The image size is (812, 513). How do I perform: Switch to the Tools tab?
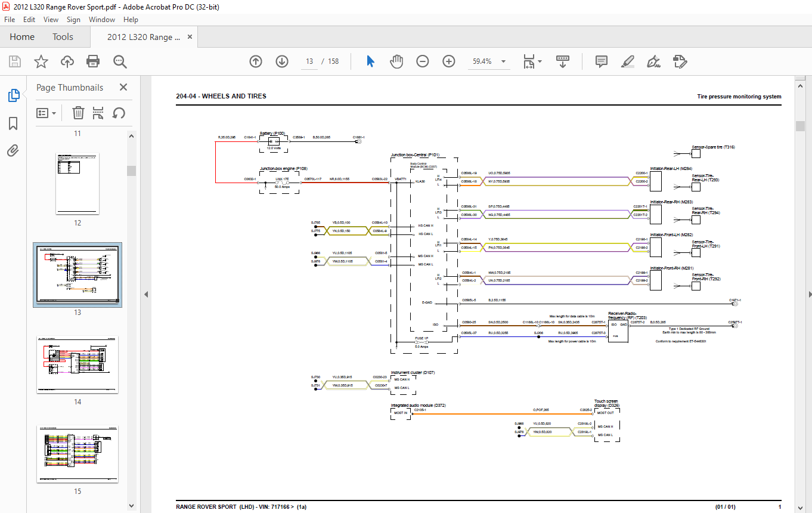coord(63,37)
